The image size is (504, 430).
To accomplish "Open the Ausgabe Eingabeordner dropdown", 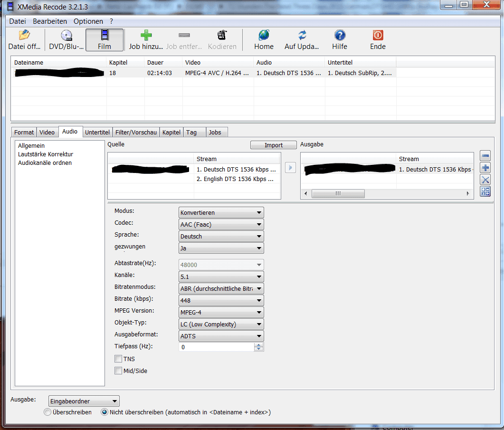I will pos(84,401).
